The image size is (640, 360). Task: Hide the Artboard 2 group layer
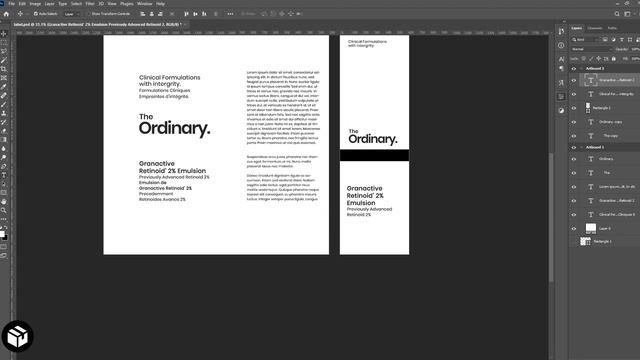pos(573,69)
